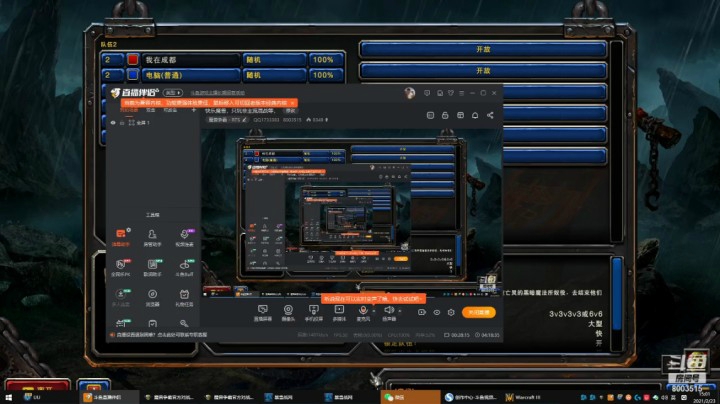
Task: Click the first 开放 open slot bar
Action: tap(483, 49)
